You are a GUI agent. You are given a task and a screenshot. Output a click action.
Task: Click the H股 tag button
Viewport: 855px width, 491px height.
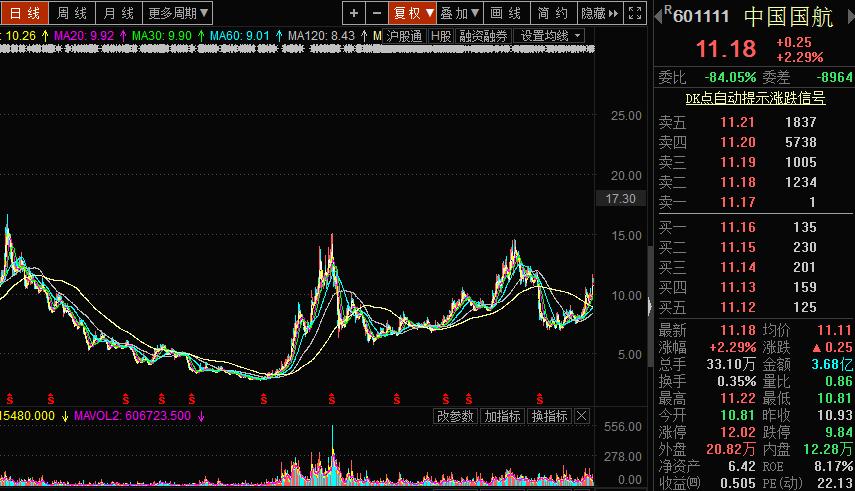pos(441,36)
